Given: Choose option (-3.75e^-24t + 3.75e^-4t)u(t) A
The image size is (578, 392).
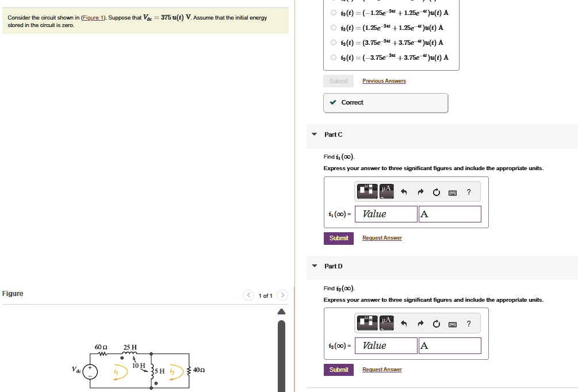Looking at the screenshot, I should [334, 57].
